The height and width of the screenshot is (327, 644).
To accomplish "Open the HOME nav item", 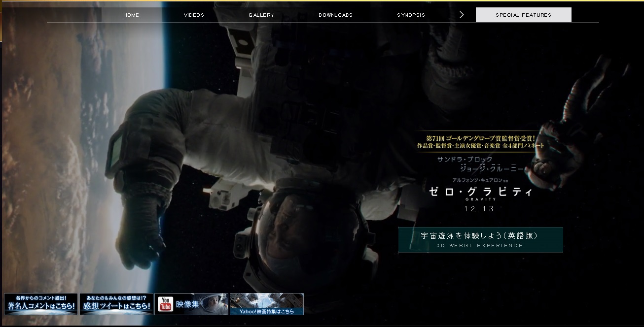I will [x=131, y=15].
